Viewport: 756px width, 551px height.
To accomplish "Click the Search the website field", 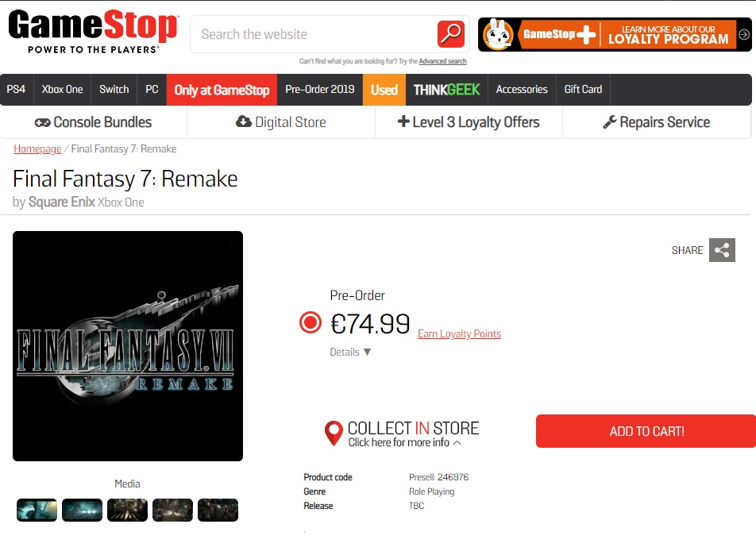I will pos(314,34).
